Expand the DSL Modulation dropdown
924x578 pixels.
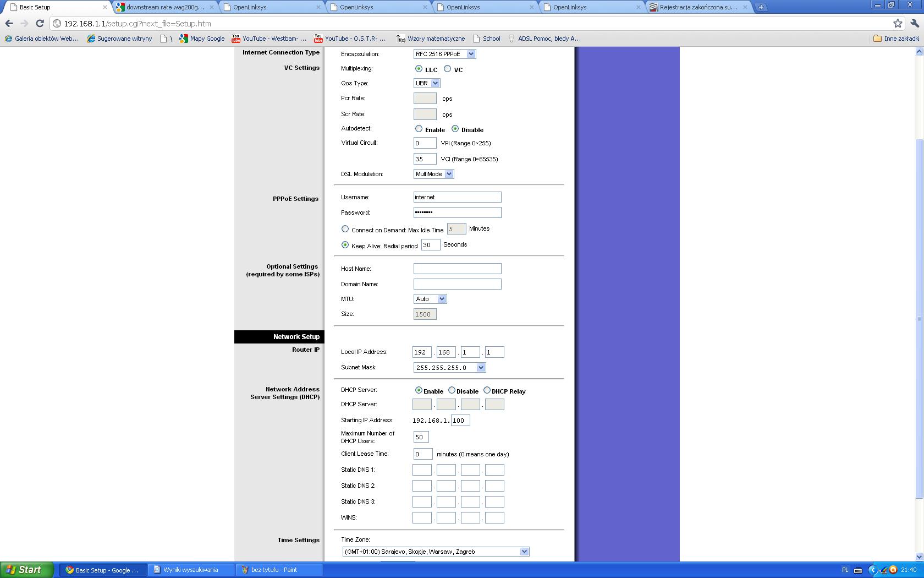(433, 174)
